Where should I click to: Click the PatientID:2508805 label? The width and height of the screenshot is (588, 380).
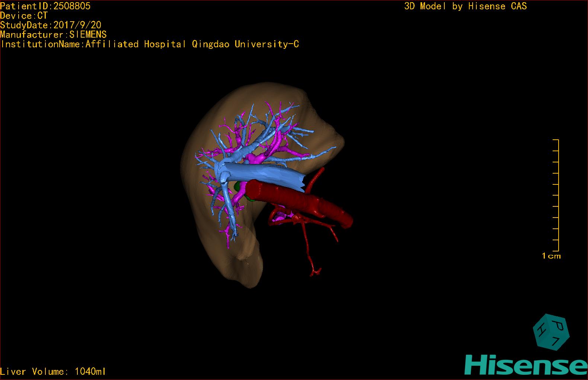point(45,6)
